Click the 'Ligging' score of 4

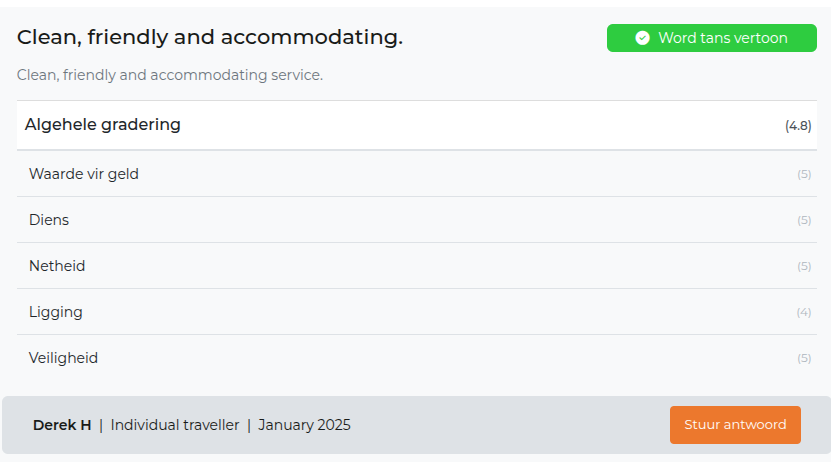point(804,312)
